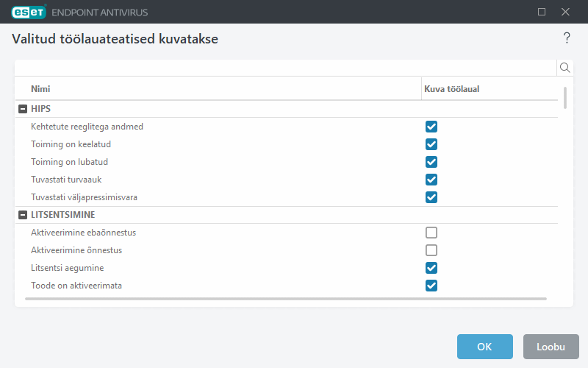Screen dimensions: 588x368
Task: Click the search magnifier icon
Action: pos(565,68)
